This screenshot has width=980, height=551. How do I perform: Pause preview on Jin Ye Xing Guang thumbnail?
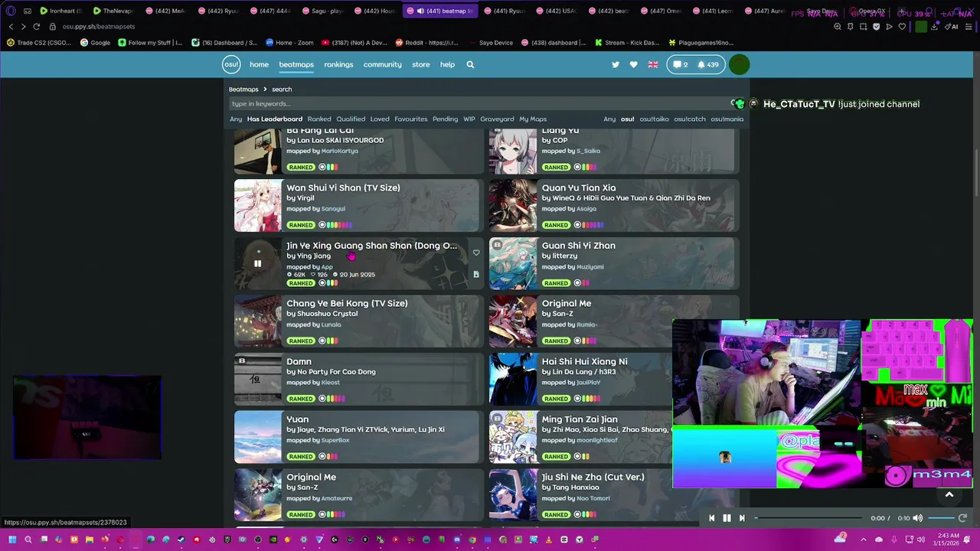point(257,263)
